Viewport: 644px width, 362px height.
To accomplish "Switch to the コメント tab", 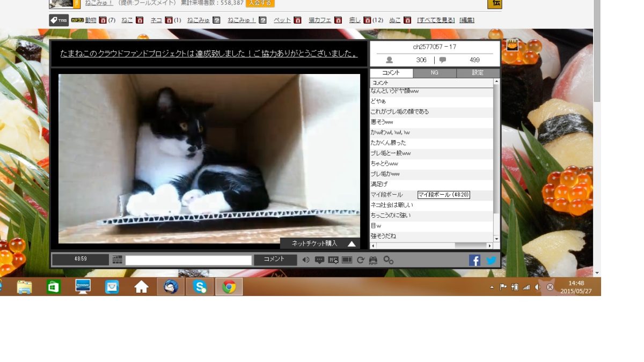I will [391, 73].
